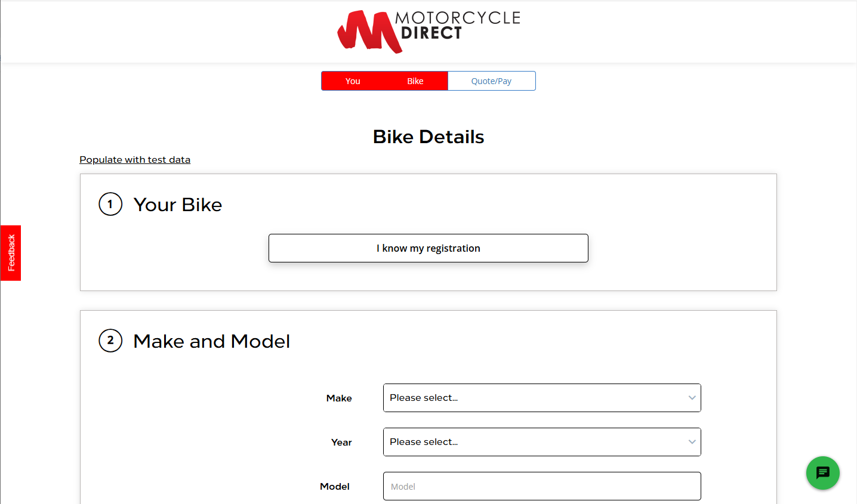Switch to the You step tab

[x=353, y=81]
